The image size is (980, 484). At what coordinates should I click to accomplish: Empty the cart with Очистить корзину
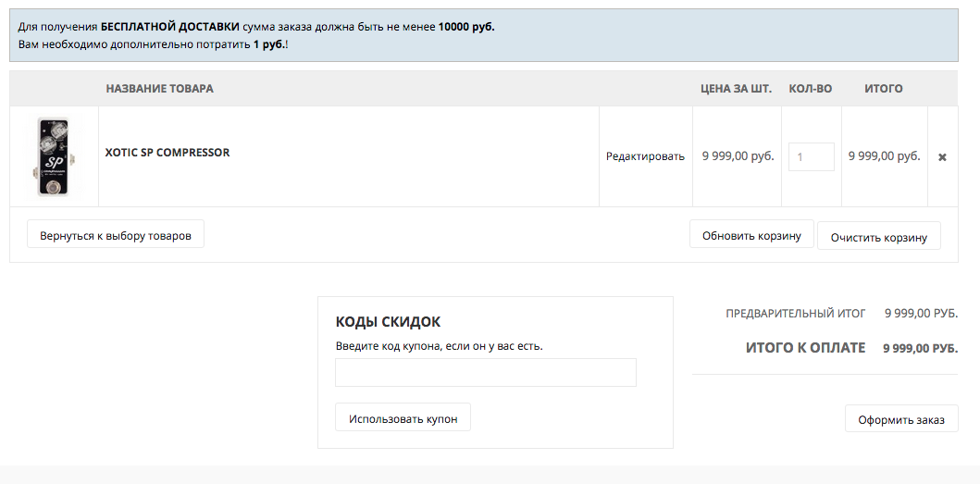(x=878, y=236)
